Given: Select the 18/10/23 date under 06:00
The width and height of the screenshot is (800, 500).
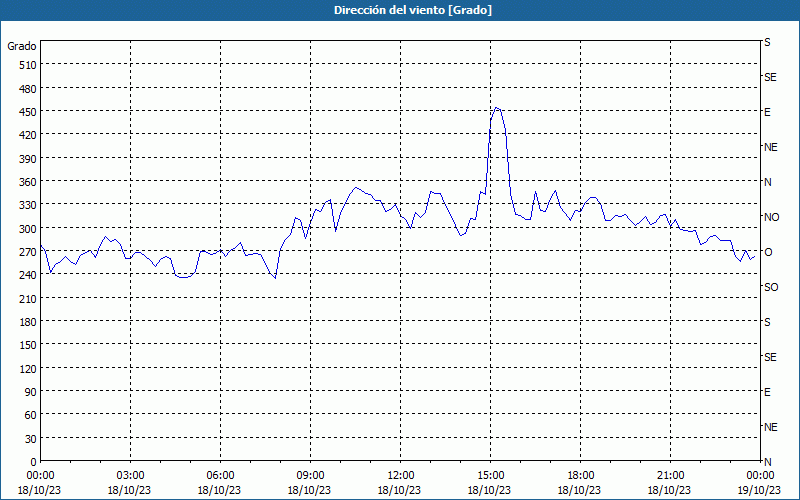Looking at the screenshot, I should (219, 490).
